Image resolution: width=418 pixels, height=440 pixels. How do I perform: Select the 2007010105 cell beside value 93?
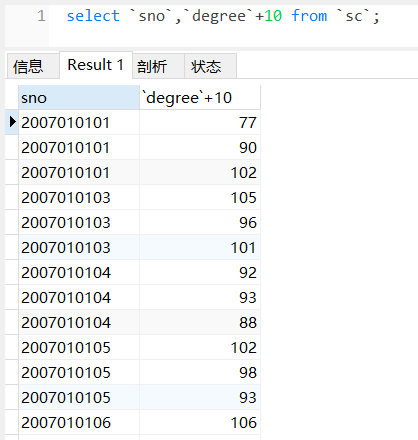tap(79, 397)
